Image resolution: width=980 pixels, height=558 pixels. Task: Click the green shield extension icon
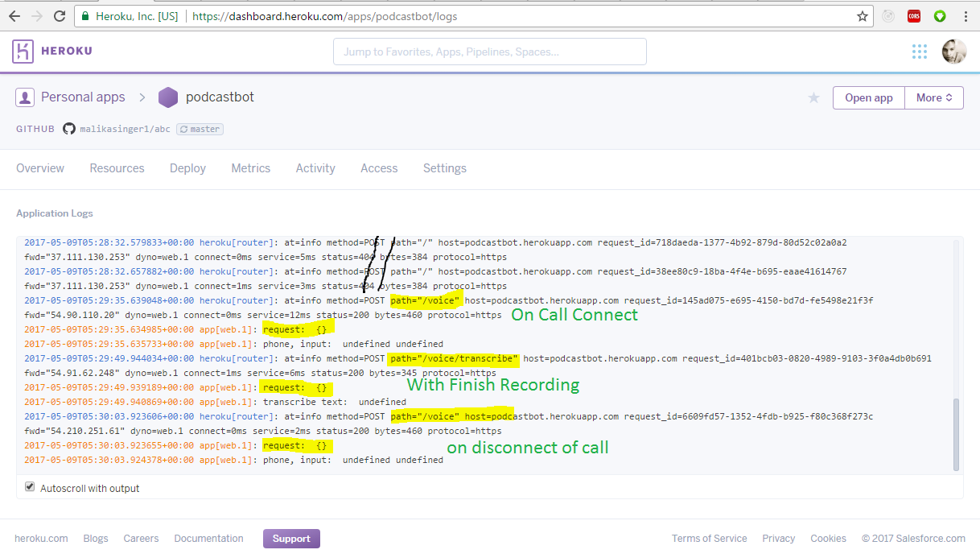[x=940, y=16]
